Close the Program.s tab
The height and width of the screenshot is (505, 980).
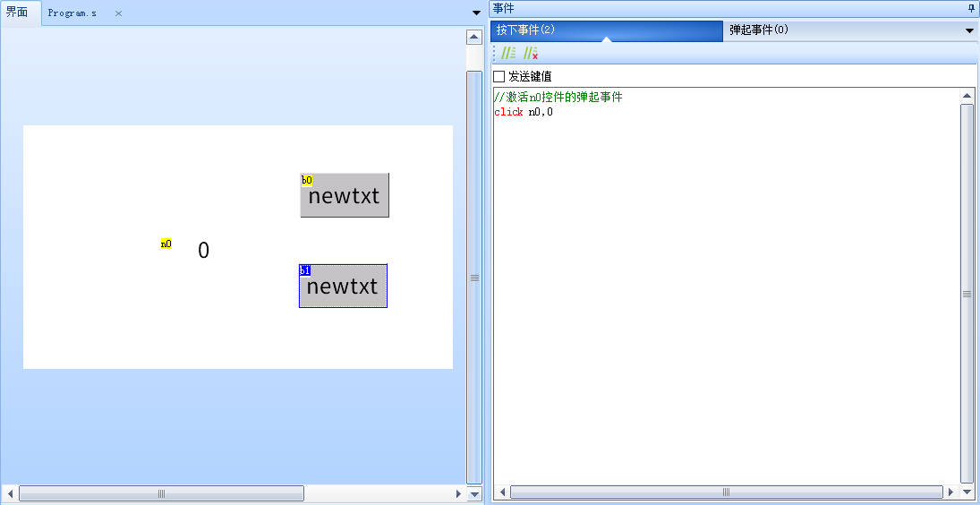pyautogui.click(x=118, y=13)
